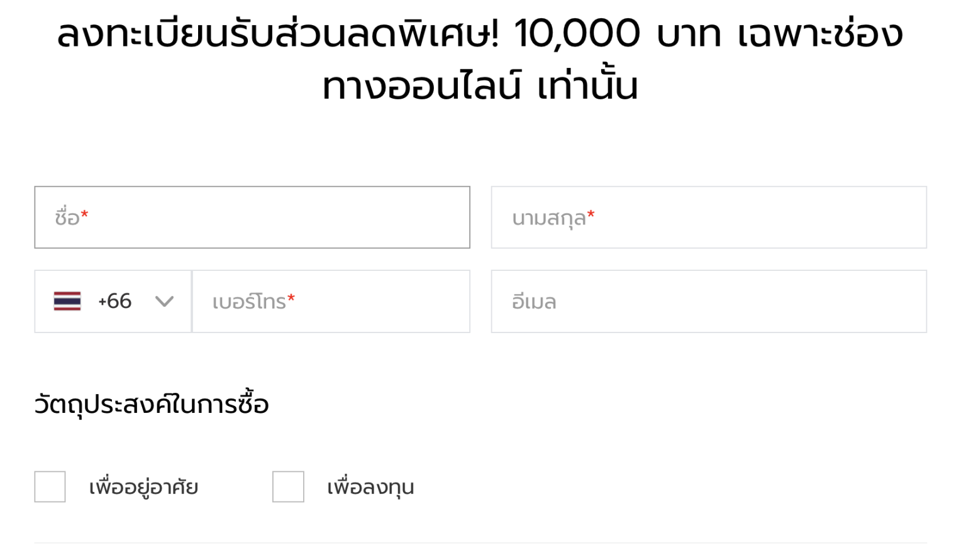Click the red asterisk after ชื่อ

pyautogui.click(x=84, y=216)
